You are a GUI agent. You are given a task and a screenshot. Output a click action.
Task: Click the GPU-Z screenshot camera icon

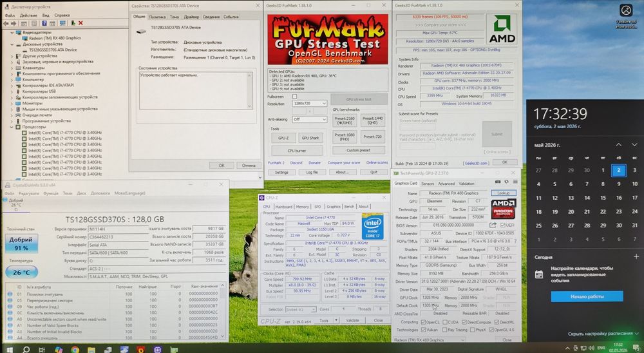[x=498, y=182]
